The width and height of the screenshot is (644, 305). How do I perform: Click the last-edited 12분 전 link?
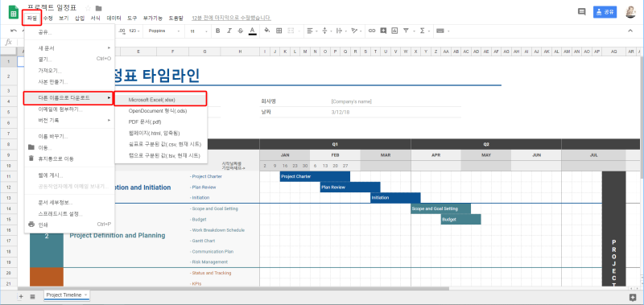click(231, 18)
